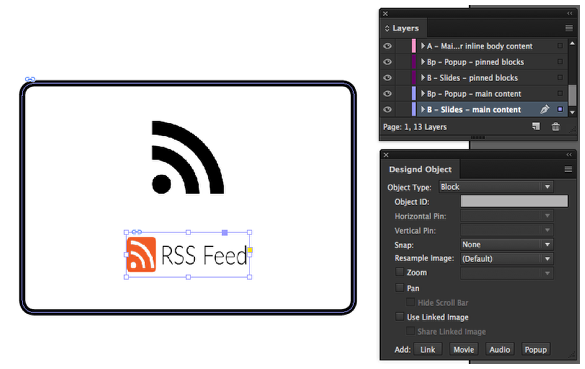Click the orange RSS Feed icon
Screen dimensions: 585x369
coord(141,254)
